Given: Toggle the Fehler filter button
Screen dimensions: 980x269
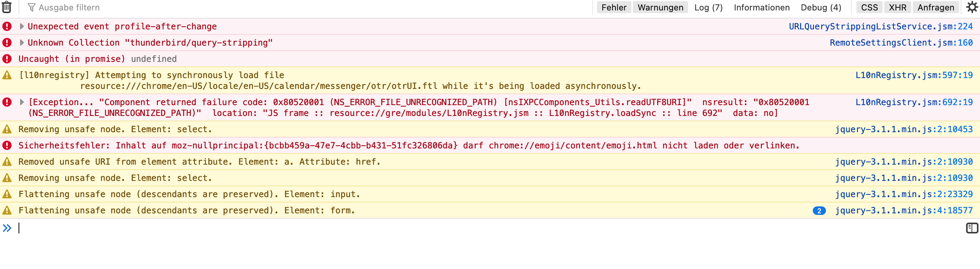Looking at the screenshot, I should [614, 7].
